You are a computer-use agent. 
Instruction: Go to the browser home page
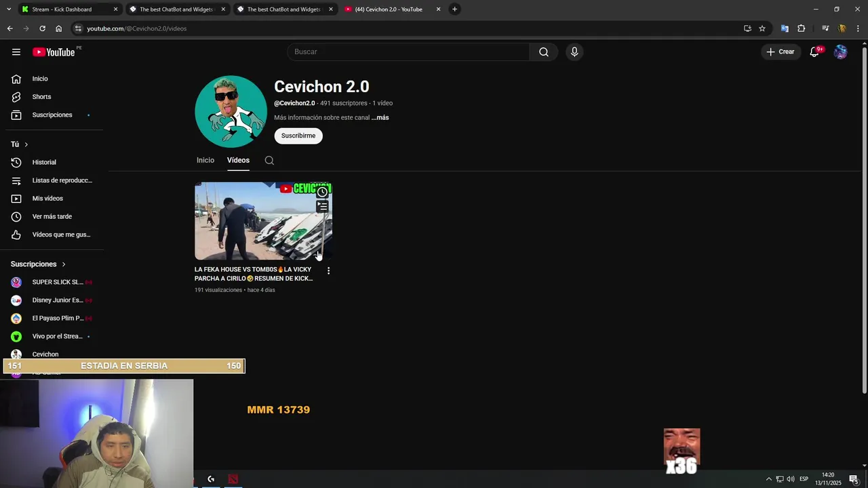58,28
